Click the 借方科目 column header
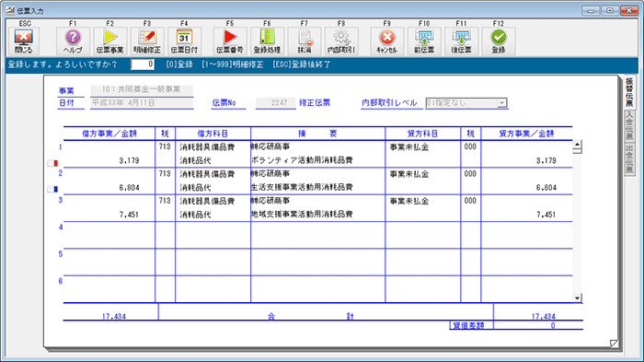The image size is (644, 362). (213, 134)
